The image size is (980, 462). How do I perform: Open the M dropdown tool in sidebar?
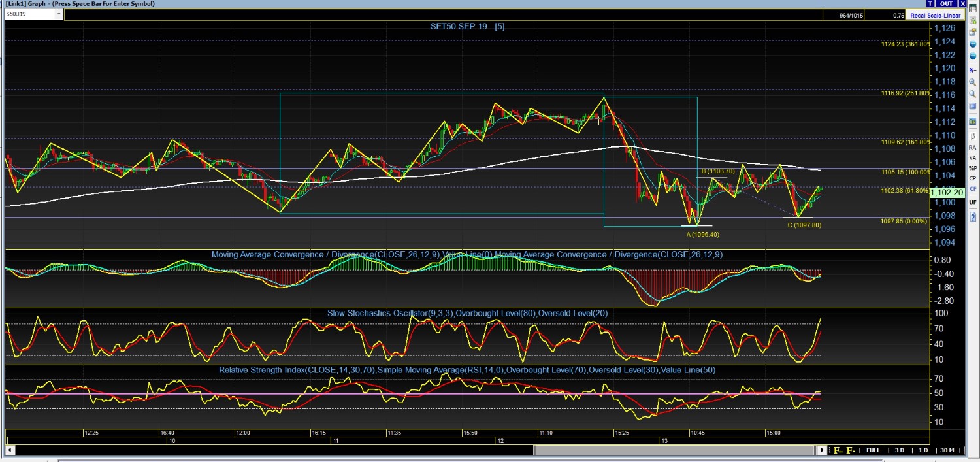973,70
